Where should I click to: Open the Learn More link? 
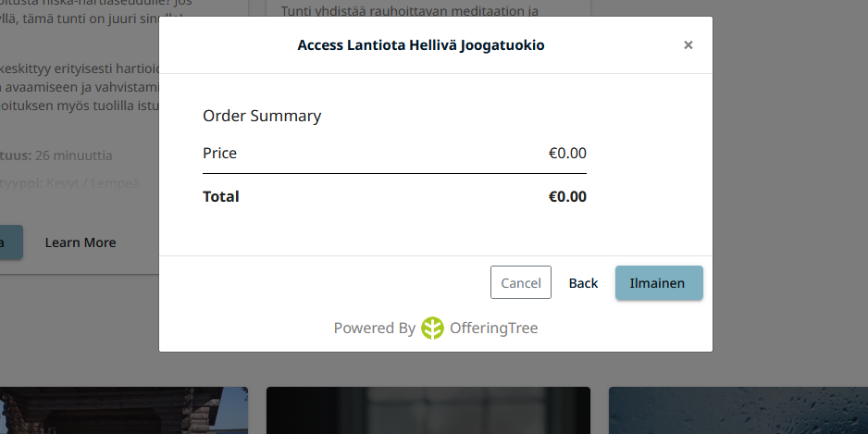[x=81, y=242]
